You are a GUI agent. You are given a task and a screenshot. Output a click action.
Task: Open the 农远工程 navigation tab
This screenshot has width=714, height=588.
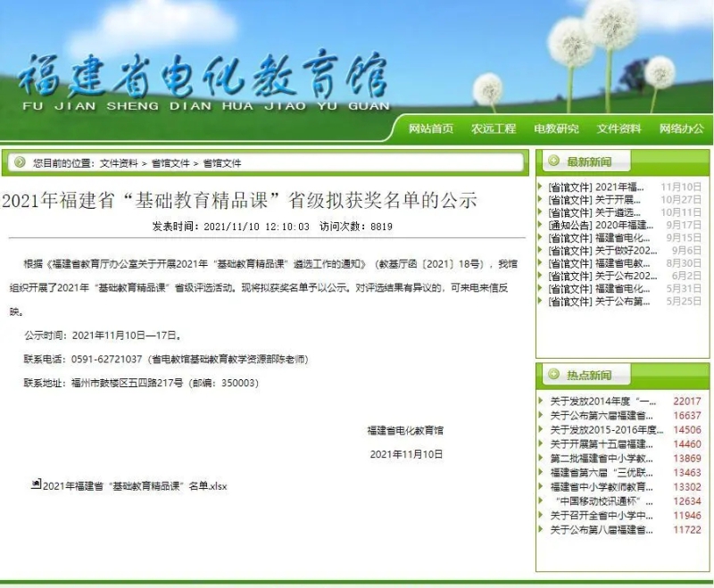[494, 128]
